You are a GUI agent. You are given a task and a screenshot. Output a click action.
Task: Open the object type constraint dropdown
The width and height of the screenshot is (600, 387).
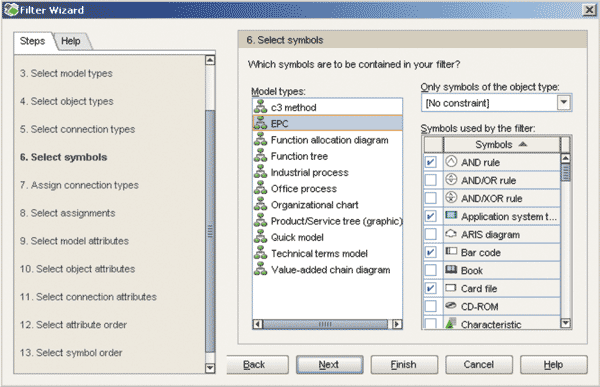(x=564, y=103)
